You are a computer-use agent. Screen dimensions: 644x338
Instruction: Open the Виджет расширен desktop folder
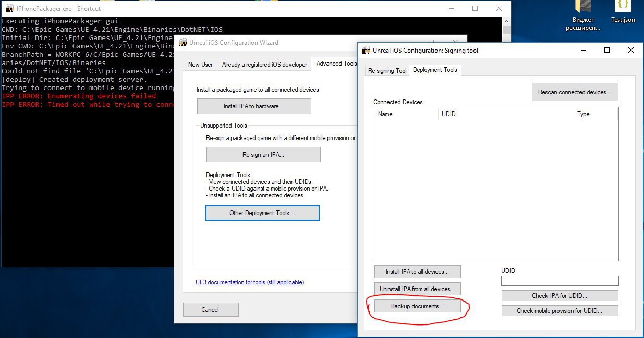tap(583, 16)
